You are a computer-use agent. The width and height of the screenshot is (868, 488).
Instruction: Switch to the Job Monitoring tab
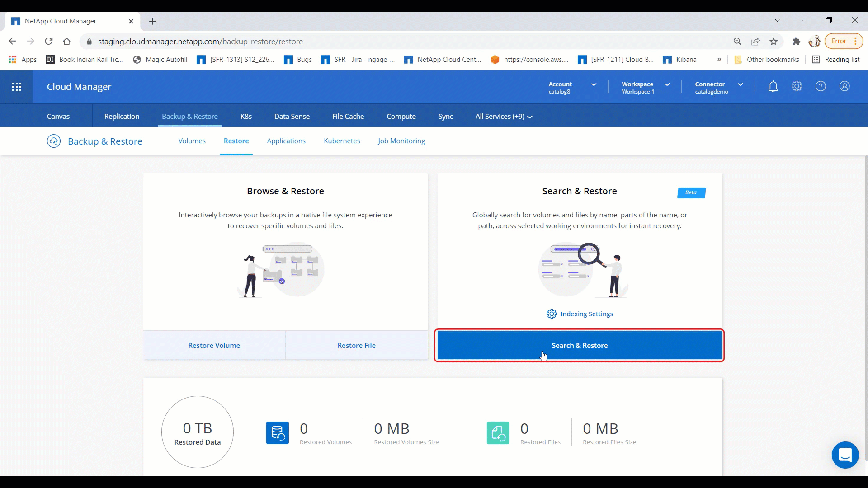click(401, 141)
